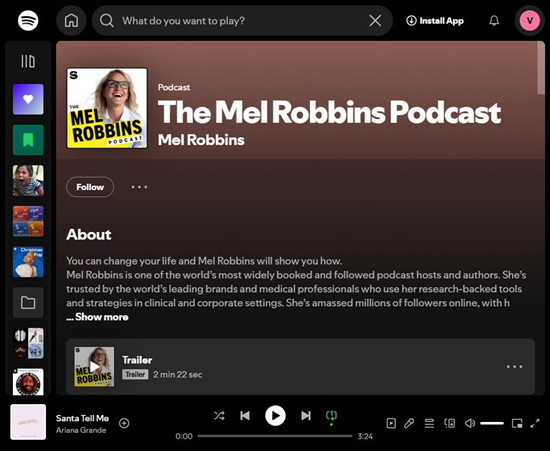The height and width of the screenshot is (451, 550).
Task: Play the Trailer episode thumbnail
Action: coord(94,367)
